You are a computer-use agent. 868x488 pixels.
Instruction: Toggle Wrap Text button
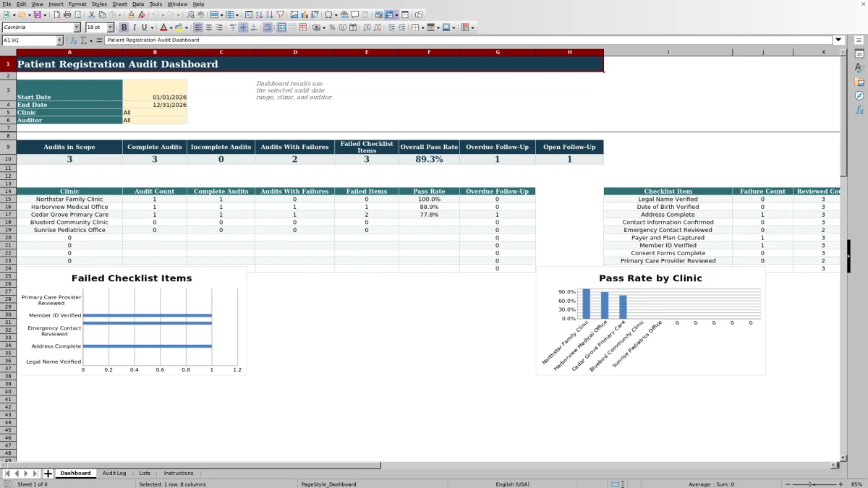[268, 27]
